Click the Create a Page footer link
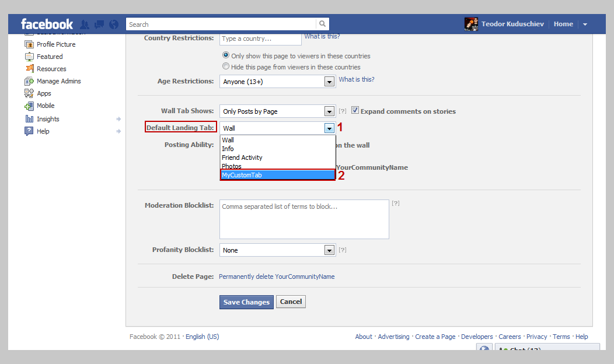Viewport: 614px width, 364px height. (x=435, y=337)
